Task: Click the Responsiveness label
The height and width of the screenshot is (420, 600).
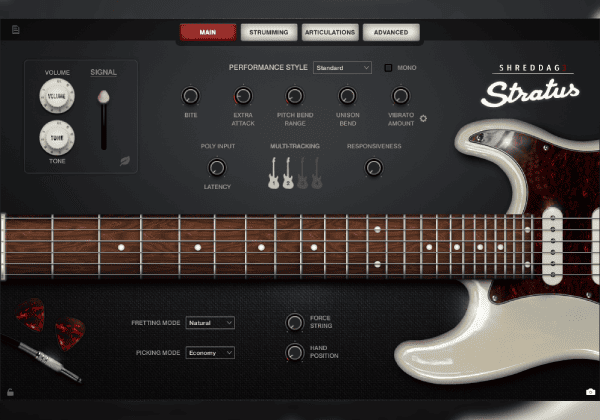Action: pos(374,146)
